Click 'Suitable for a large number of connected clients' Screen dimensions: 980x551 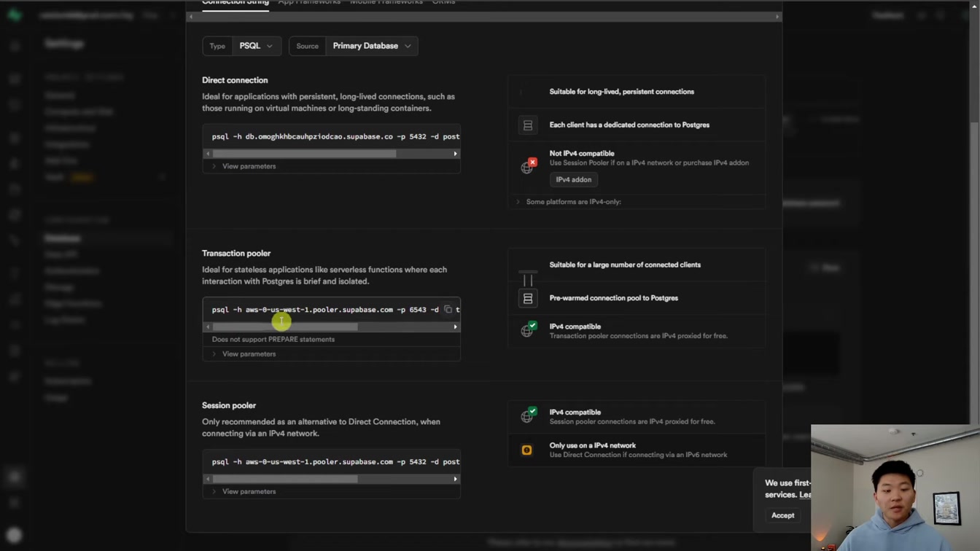click(625, 265)
